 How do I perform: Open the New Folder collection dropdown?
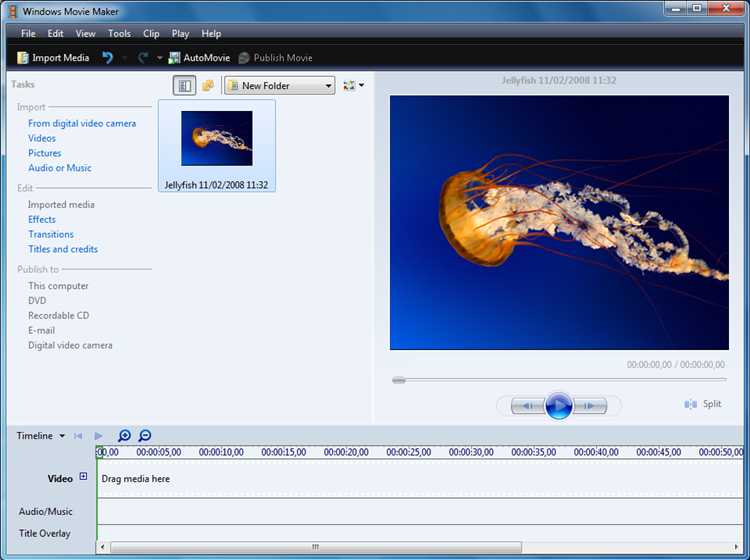[x=279, y=86]
